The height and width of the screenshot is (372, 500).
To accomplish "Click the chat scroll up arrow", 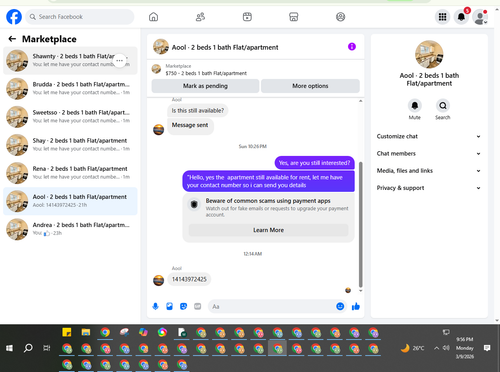I will pos(360,101).
